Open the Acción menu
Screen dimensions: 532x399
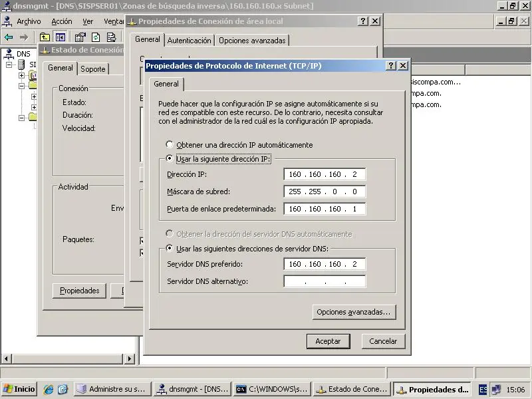point(62,21)
